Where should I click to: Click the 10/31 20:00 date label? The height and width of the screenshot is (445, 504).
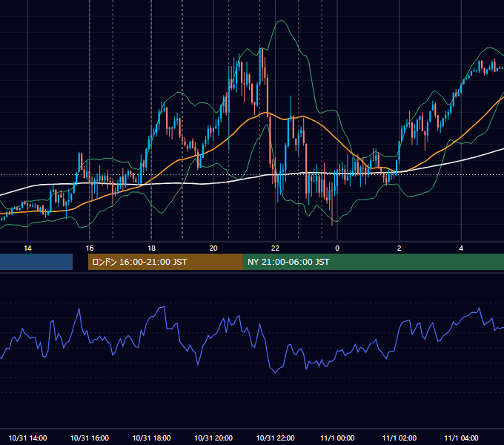point(213,438)
